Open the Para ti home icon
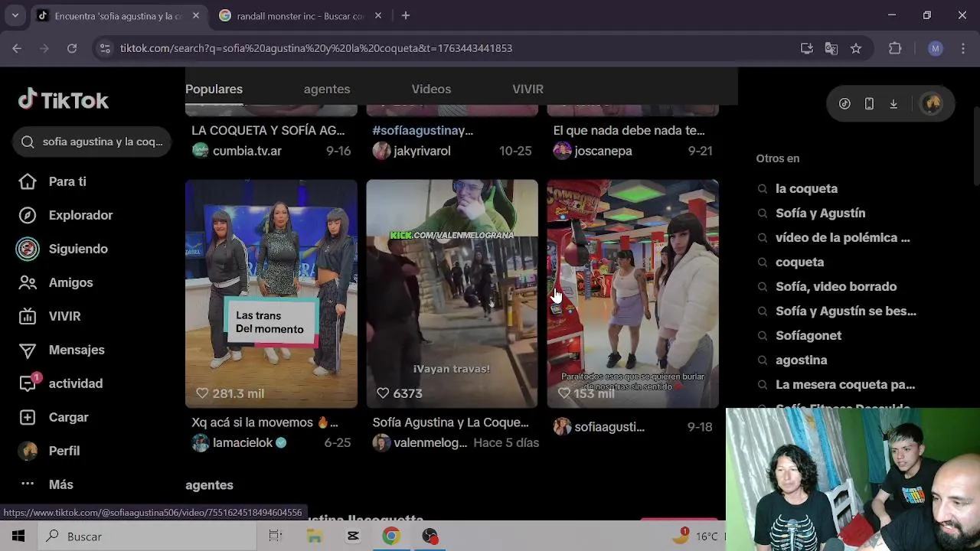980x551 pixels. point(28,181)
